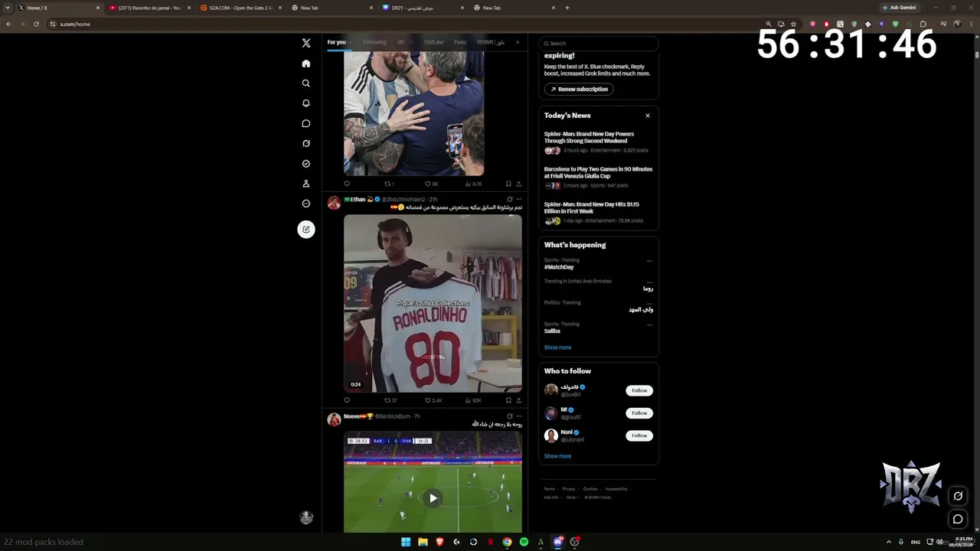Open the Verified badge sidebar item
The image size is (980, 551).
tap(306, 164)
